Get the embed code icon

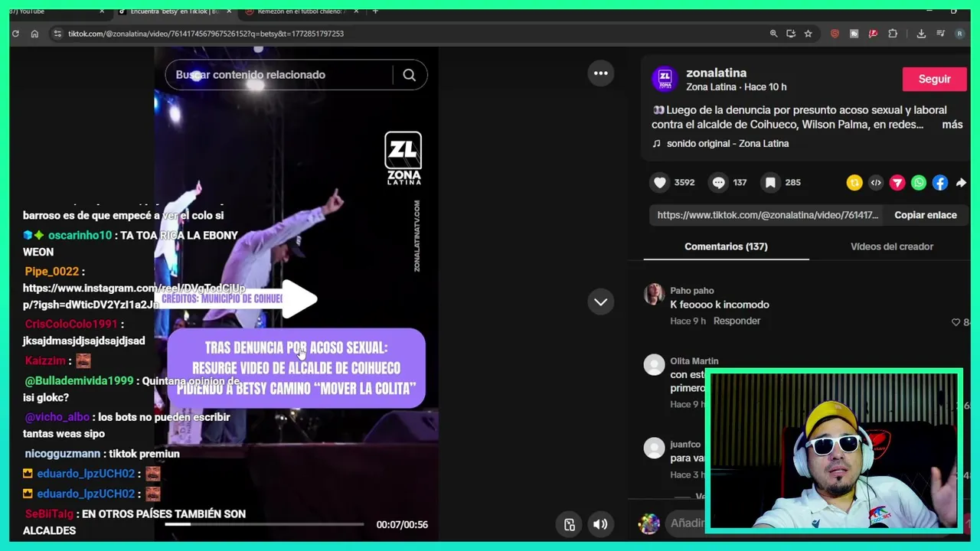(876, 182)
